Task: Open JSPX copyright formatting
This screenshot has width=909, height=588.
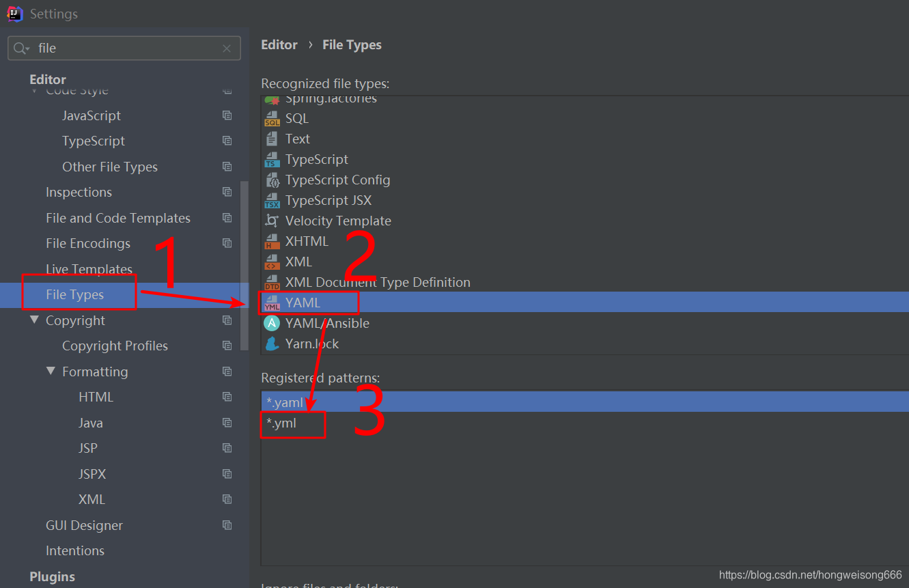Action: (x=92, y=475)
